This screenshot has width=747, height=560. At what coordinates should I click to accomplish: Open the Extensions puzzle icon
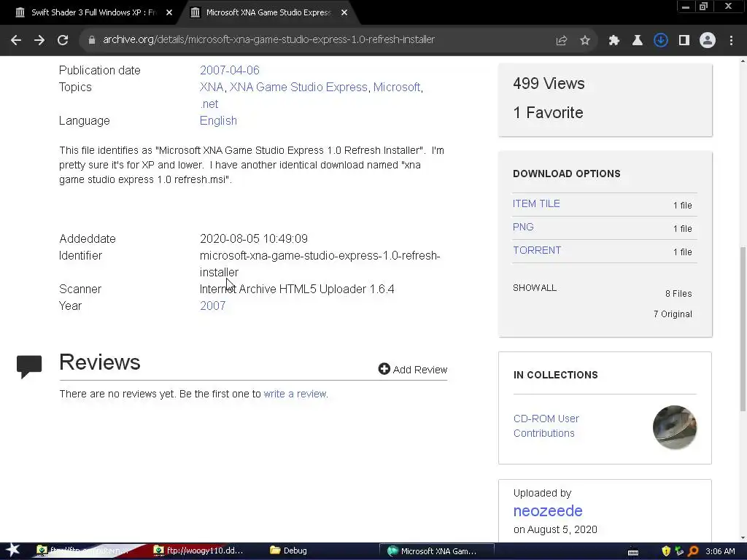click(x=614, y=40)
